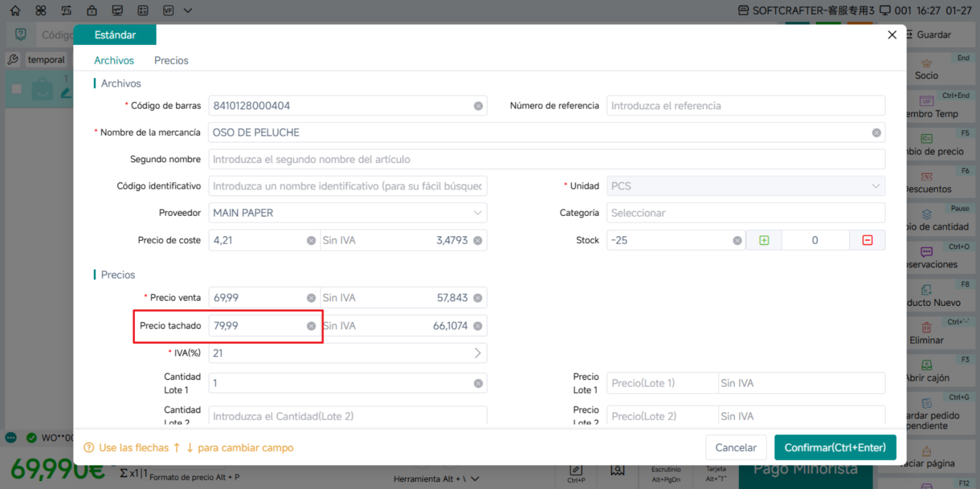Focus the Cantidad(Lote 2) input
This screenshot has height=489, width=980.
pyautogui.click(x=348, y=416)
